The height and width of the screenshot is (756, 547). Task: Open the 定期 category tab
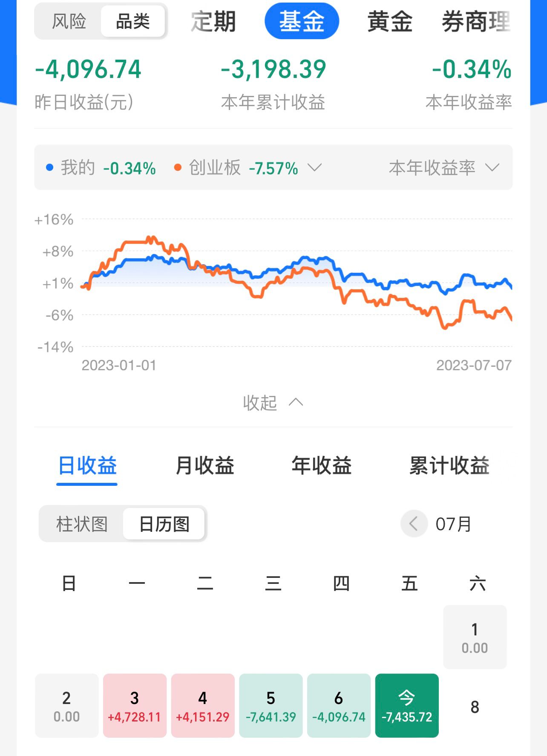(x=213, y=21)
